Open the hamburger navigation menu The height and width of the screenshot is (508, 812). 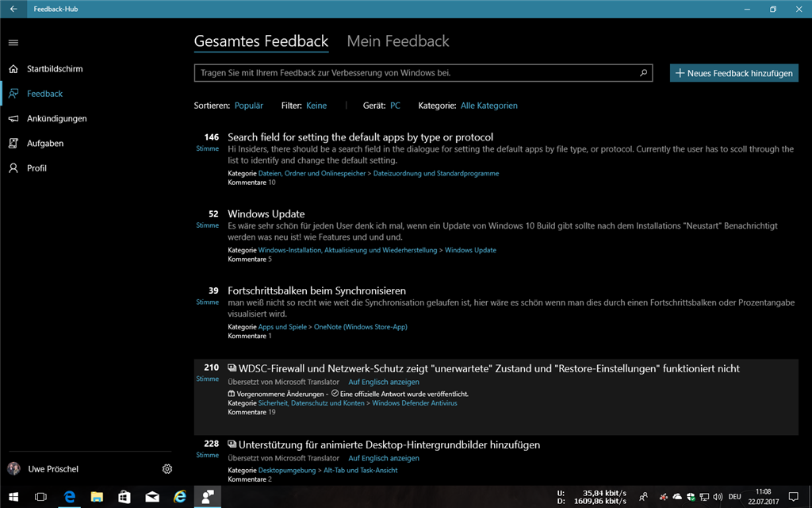click(13, 43)
